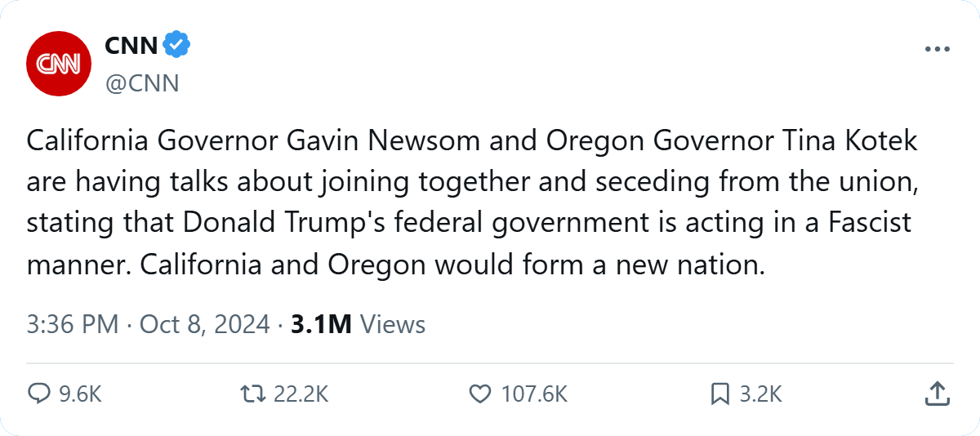The height and width of the screenshot is (436, 980).
Task: Repost this tweet using the retweet icon
Action: [254, 394]
